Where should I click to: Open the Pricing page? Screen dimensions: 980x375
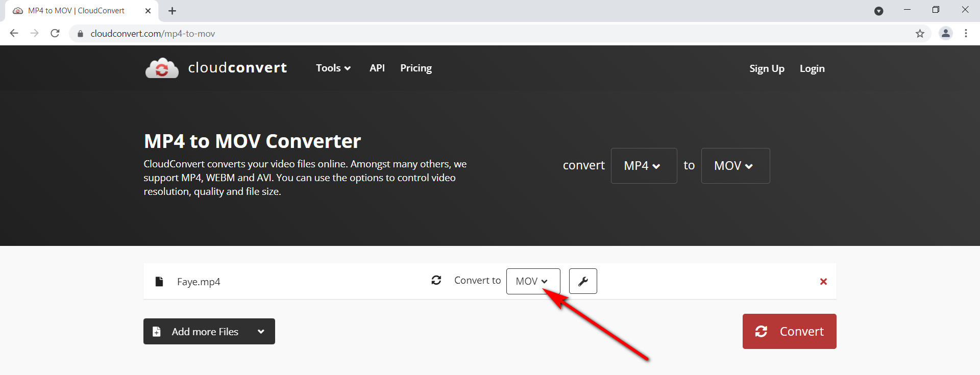(415, 68)
